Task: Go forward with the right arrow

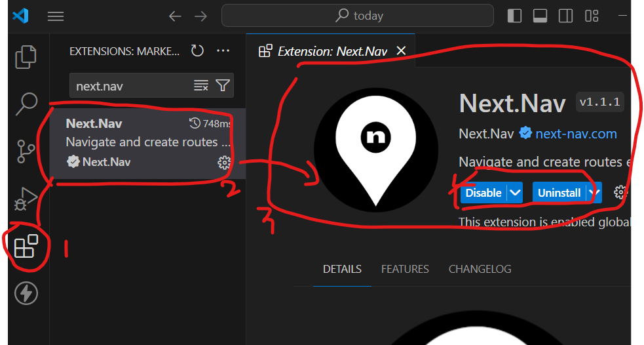Action: click(x=201, y=16)
